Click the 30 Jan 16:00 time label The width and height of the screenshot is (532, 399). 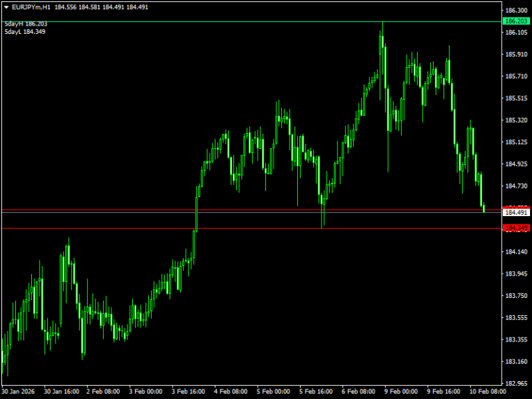pos(62,391)
